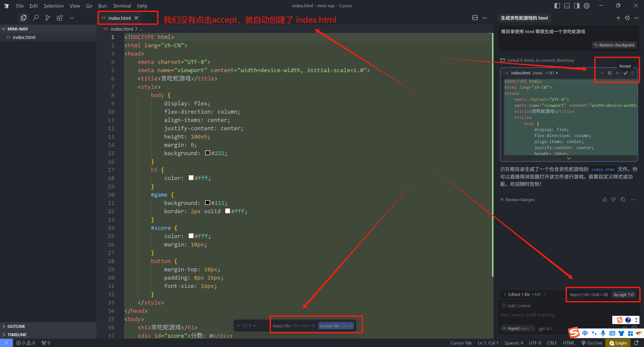Open the Help menu
Viewport: 644px width, 347px height.
tap(142, 6)
